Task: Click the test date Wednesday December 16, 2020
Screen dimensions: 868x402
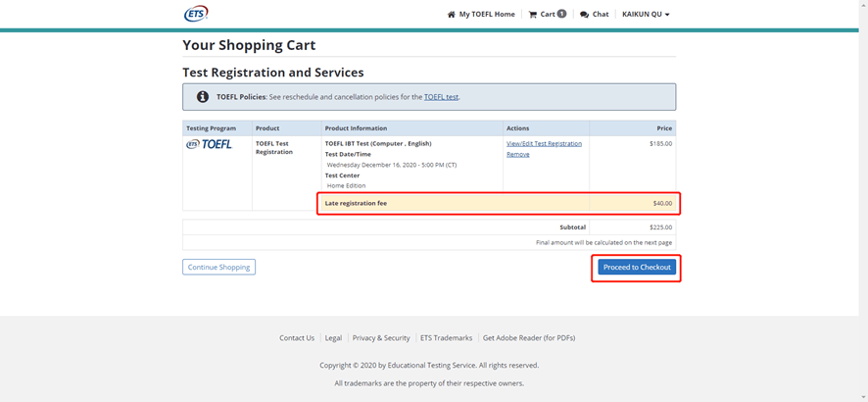Action: click(x=391, y=165)
